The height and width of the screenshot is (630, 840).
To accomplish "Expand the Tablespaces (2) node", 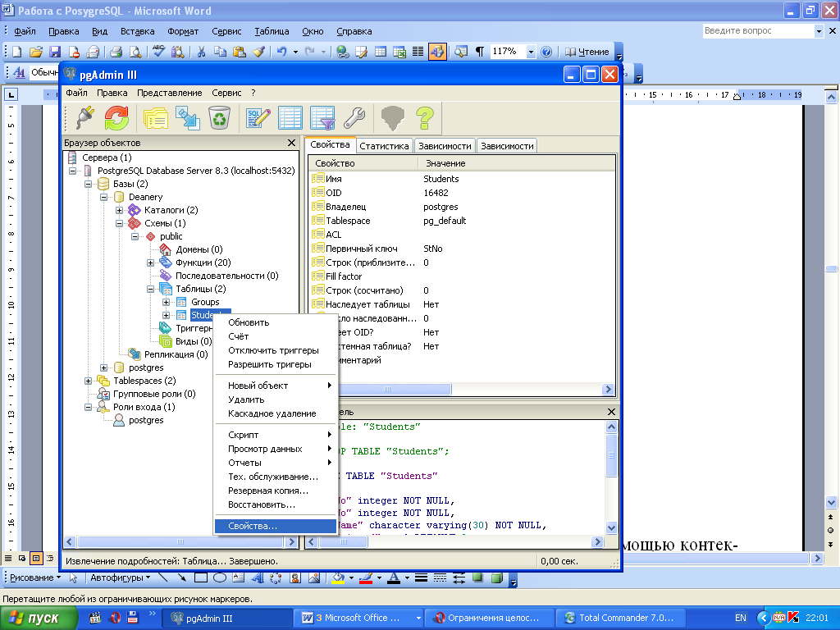I will [x=88, y=381].
